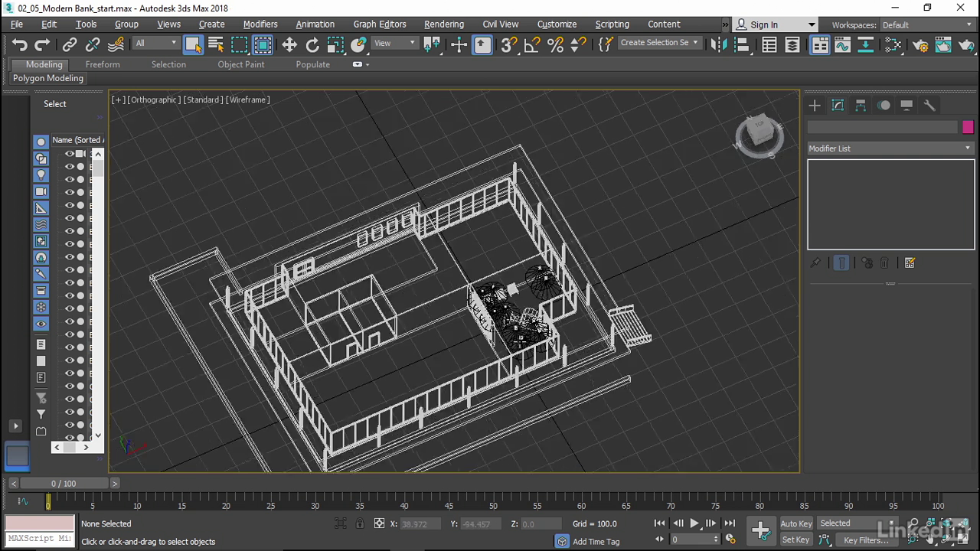The image size is (980, 551).
Task: Switch to the Hierarchy command panel tab
Action: (x=861, y=106)
